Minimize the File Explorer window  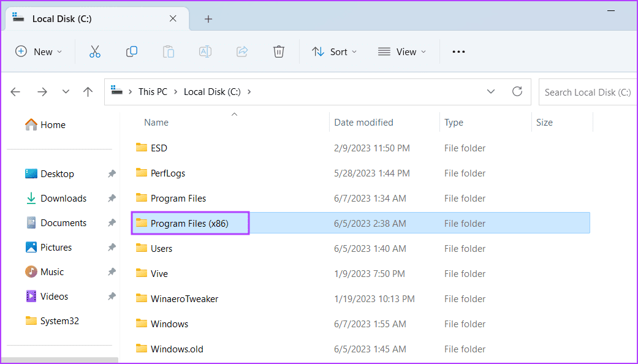point(611,11)
